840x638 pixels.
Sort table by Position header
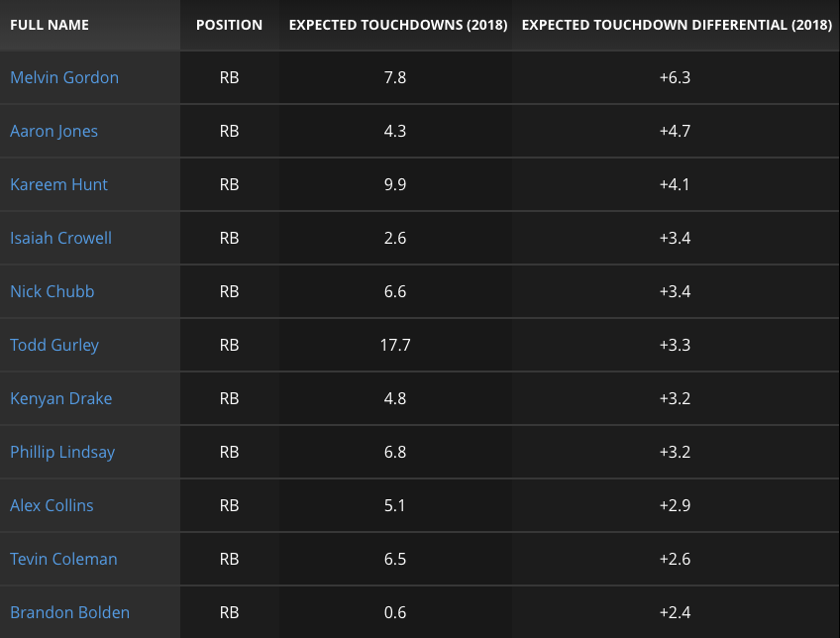(x=229, y=25)
